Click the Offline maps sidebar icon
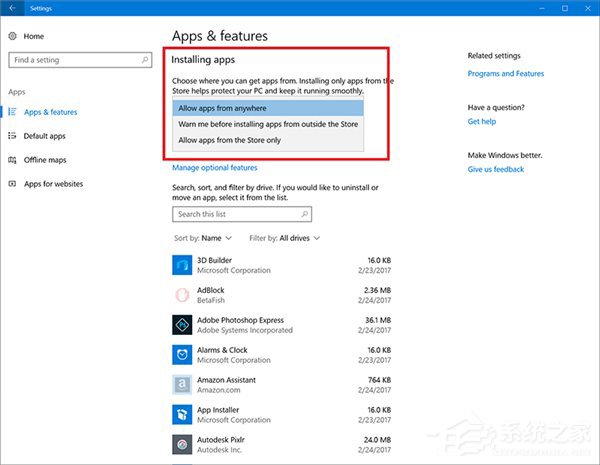This screenshot has height=465, width=600. [12, 160]
